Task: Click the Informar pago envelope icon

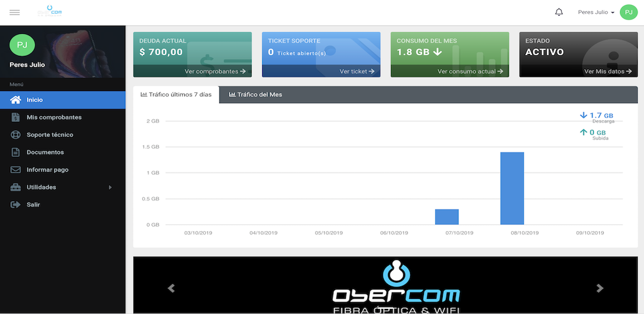Action: pos(15,170)
